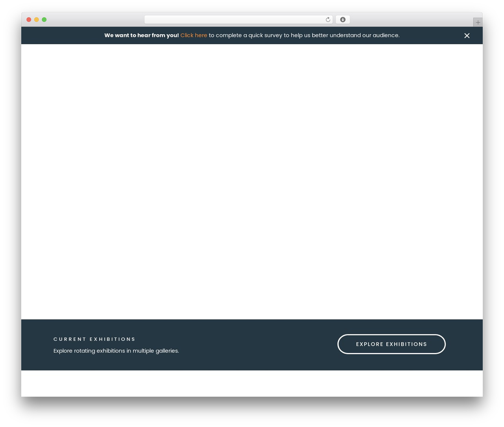The image size is (504, 427).
Task: Minimize the window using the yellow button
Action: 37,20
